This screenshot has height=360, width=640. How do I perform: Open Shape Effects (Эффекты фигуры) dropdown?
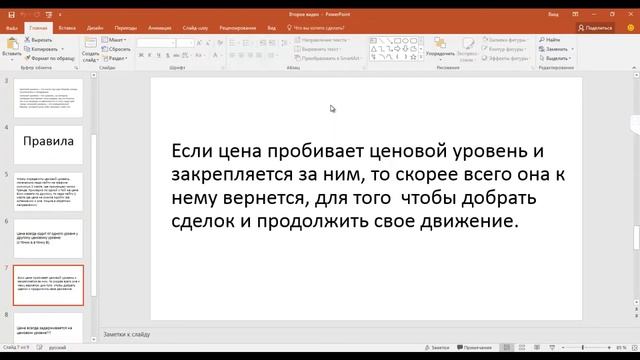coord(505,58)
